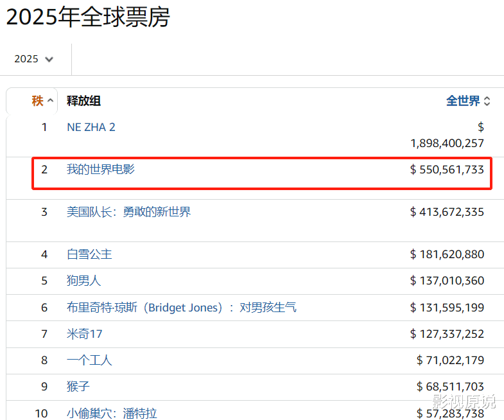Open the 我的世界电影 link
Viewport: 504px width, 420px height.
click(x=101, y=170)
